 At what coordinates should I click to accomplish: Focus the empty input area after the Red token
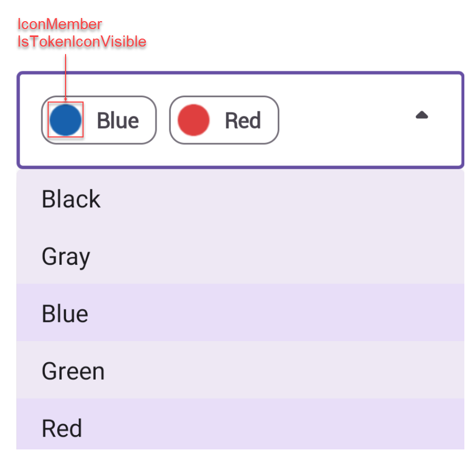point(344,120)
